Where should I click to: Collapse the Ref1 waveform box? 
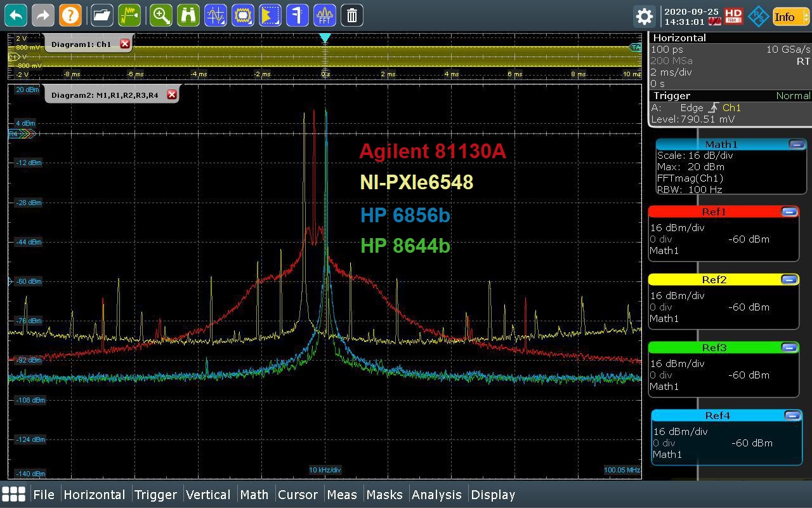[x=789, y=211]
